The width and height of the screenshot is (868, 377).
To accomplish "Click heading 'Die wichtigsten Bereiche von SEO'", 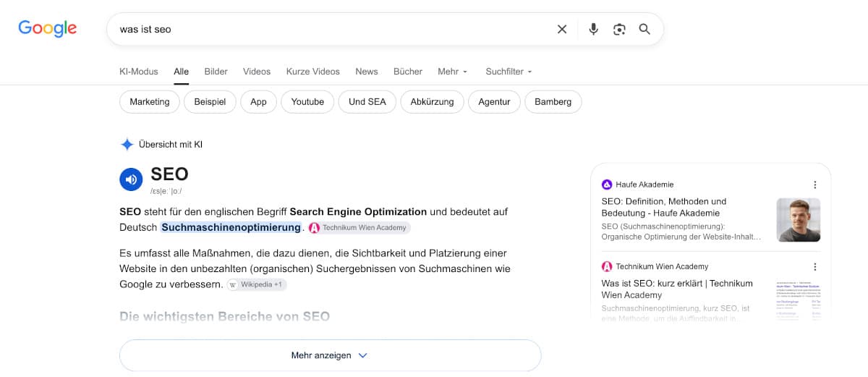I will click(224, 316).
